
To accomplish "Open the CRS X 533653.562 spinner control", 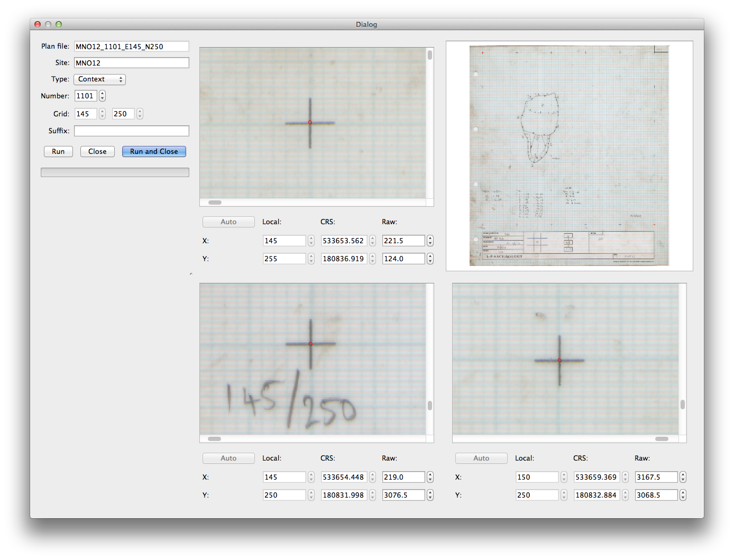I will click(372, 241).
